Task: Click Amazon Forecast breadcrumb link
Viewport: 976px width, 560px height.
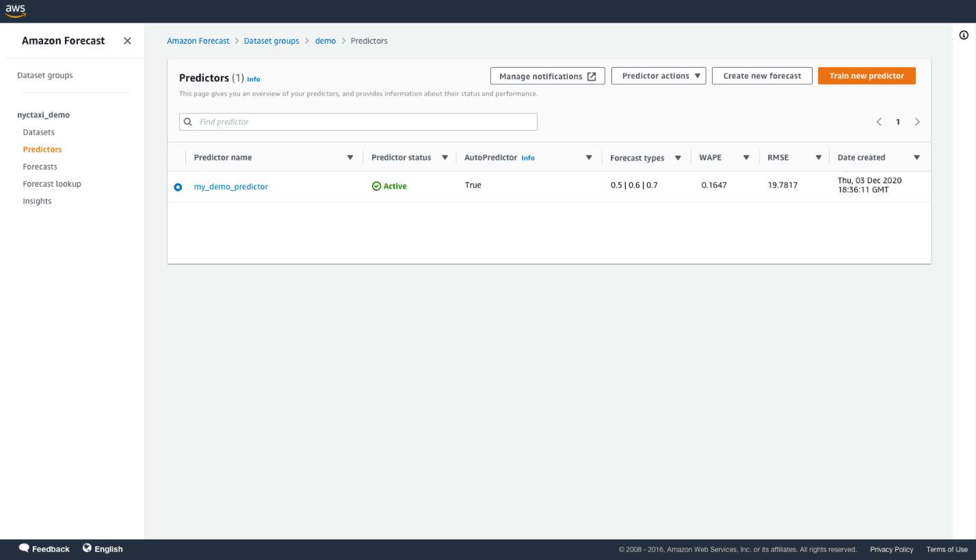Action: [x=198, y=41]
